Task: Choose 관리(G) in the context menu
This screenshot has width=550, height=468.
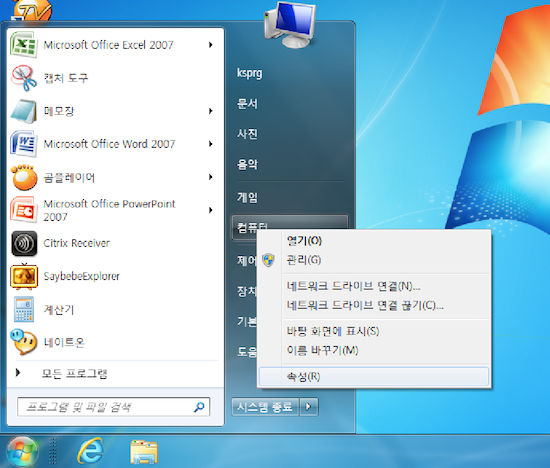Action: 374,260
